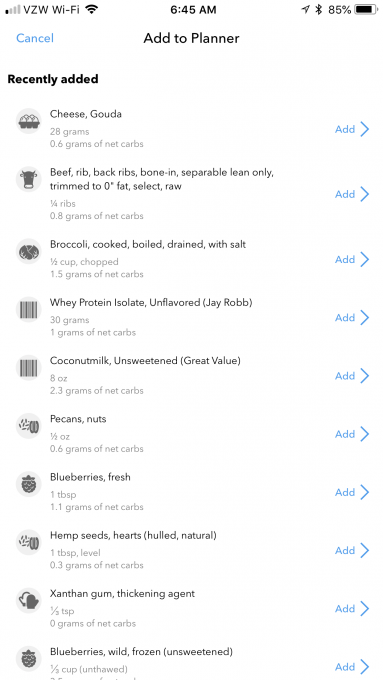Viewport: 383px width, 680px height.
Task: Cancel adding to planner
Action: [35, 38]
